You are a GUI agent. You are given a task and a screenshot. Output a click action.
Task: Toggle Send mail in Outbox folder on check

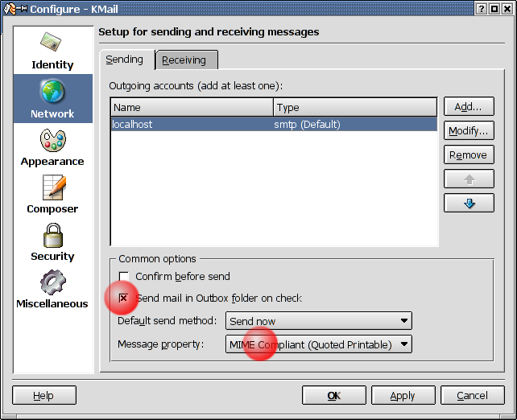[123, 299]
